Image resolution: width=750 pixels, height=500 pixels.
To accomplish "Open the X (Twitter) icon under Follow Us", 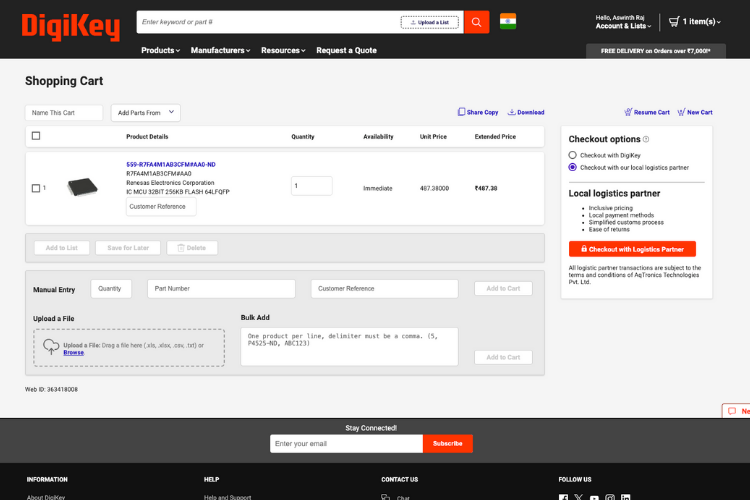I will [579, 498].
